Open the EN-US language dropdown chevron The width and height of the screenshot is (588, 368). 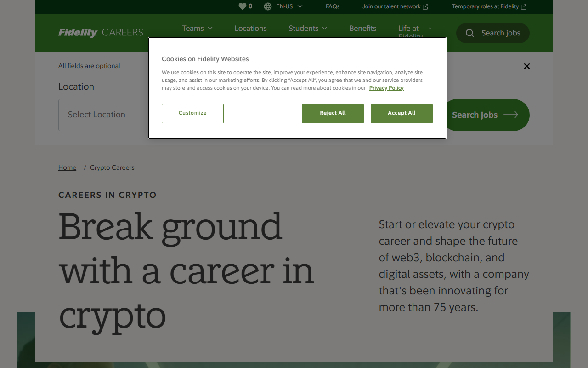coord(300,6)
